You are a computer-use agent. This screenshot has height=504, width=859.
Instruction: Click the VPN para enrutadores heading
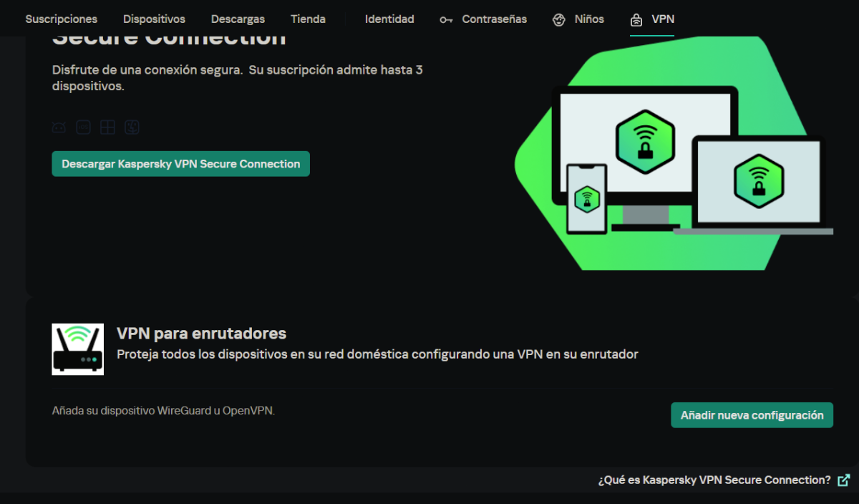pyautogui.click(x=201, y=334)
